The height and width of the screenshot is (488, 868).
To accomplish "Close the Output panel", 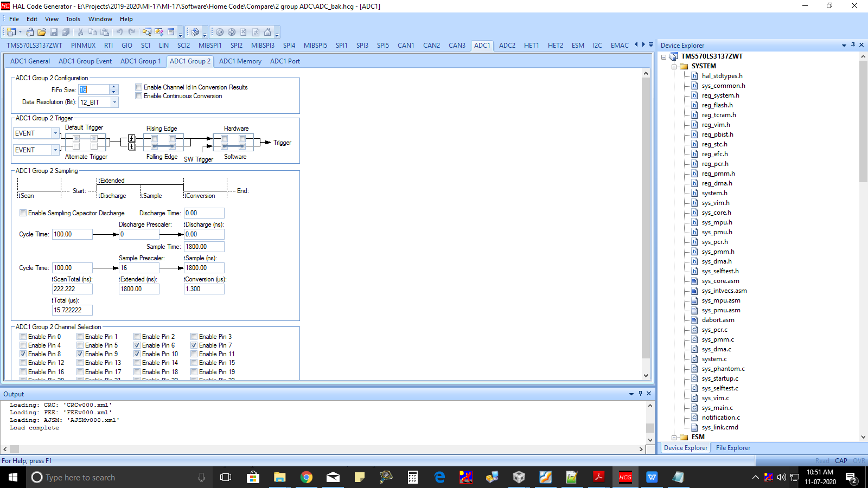I will tap(649, 394).
